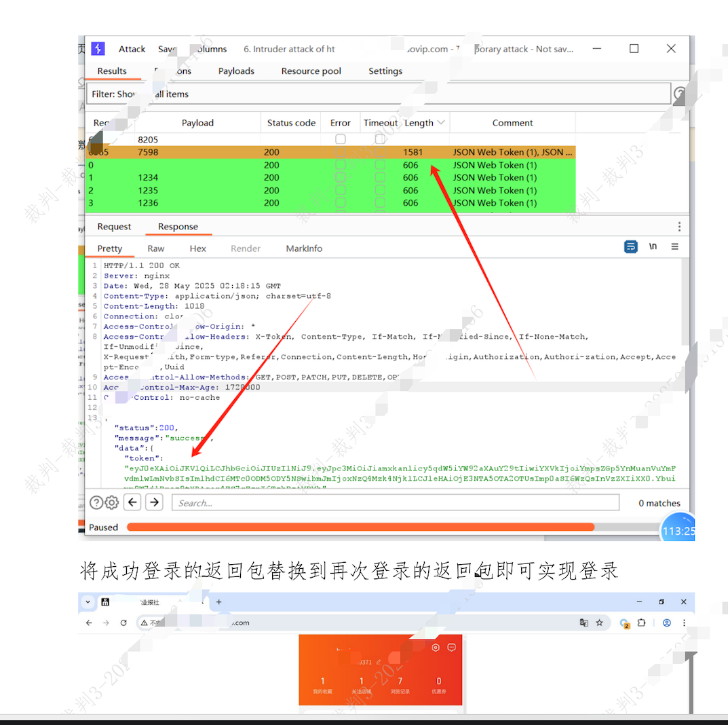Open a new browser tab
Screen dimensions: 728x725
[218, 602]
